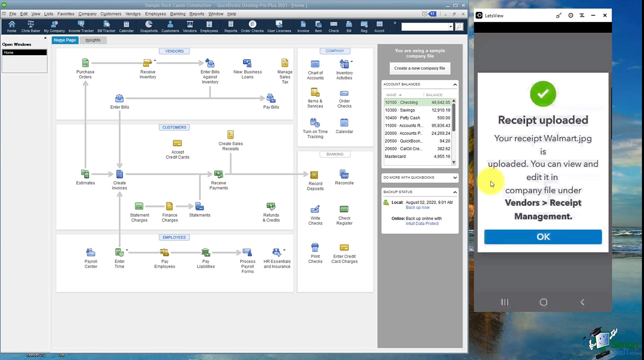Open search box dropdown arrow

450,27
